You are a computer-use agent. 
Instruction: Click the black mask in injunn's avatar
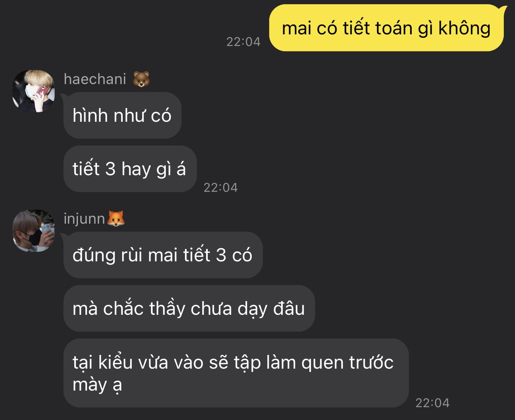[x=32, y=238]
